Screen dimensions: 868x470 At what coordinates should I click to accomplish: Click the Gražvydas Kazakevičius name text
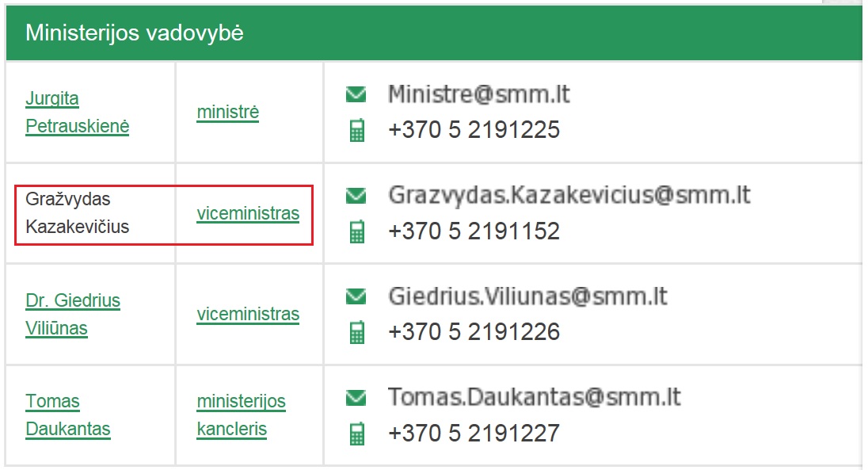pyautogui.click(x=77, y=213)
